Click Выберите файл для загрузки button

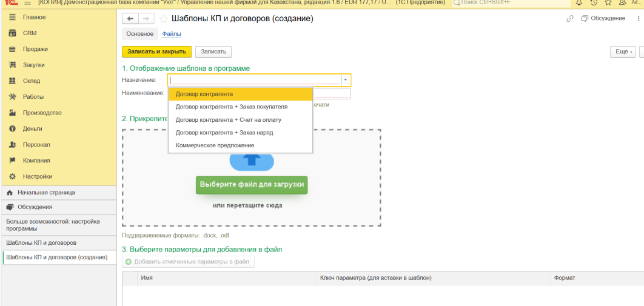252,184
